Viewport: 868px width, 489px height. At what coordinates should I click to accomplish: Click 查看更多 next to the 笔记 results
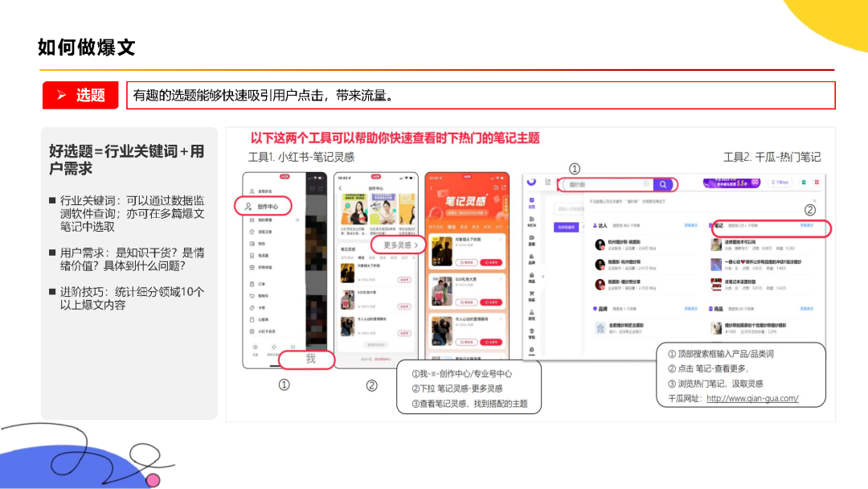(806, 224)
